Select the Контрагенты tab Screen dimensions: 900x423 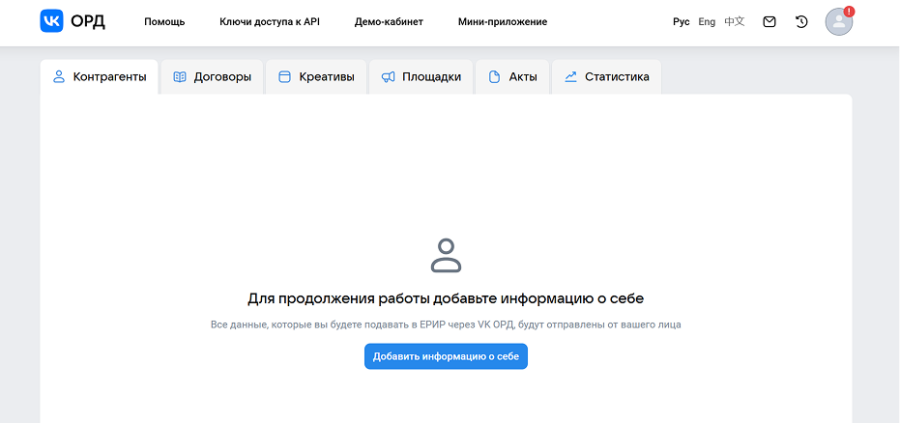tap(100, 77)
